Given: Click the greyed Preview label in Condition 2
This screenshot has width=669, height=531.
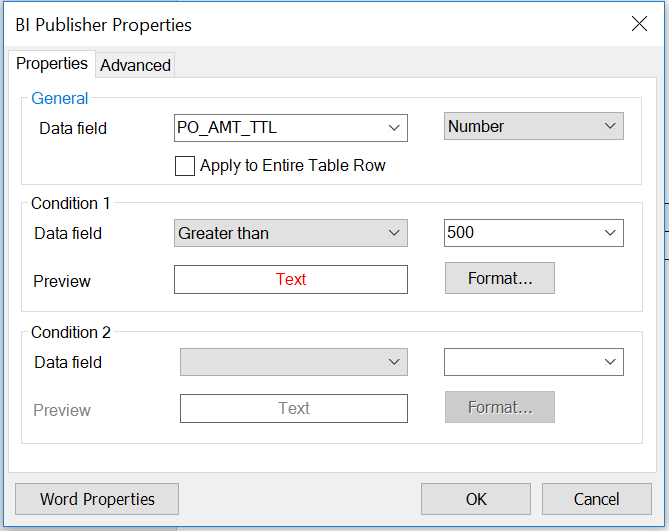Looking at the screenshot, I should (62, 410).
